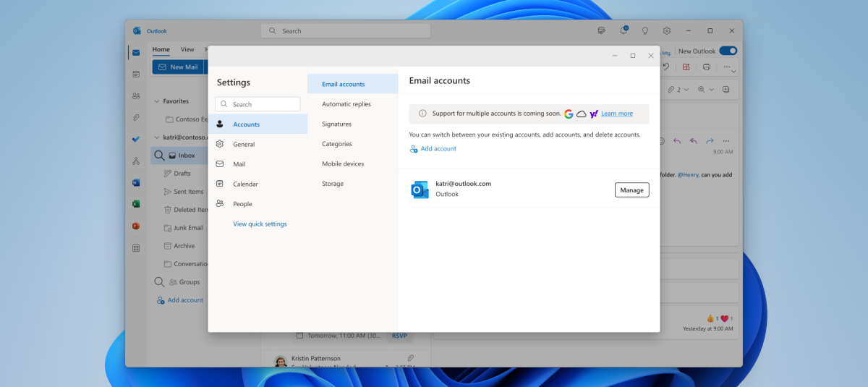This screenshot has height=387, width=868.
Task: Expand the zoom dropdown in reading pane
Action: [x=712, y=89]
